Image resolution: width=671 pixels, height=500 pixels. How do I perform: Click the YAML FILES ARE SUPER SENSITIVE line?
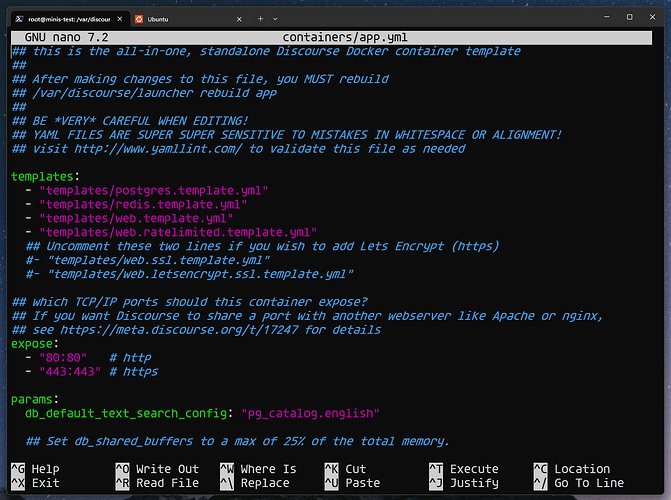[286, 135]
